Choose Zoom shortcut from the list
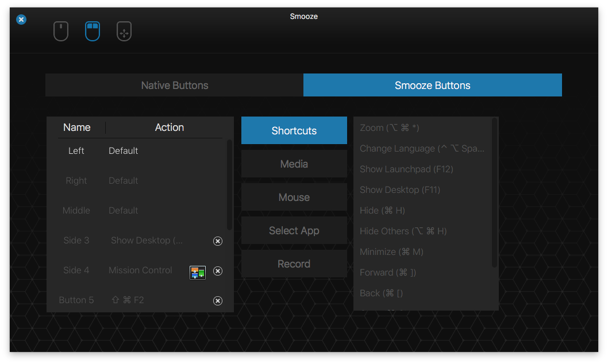The height and width of the screenshot is (364, 608). tap(389, 128)
